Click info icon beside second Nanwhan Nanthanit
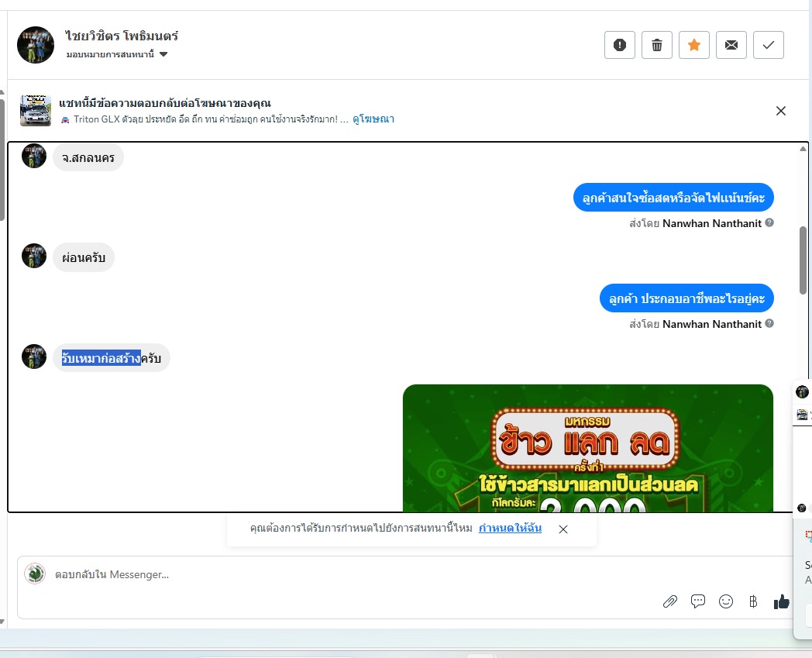812x658 pixels. coord(769,323)
